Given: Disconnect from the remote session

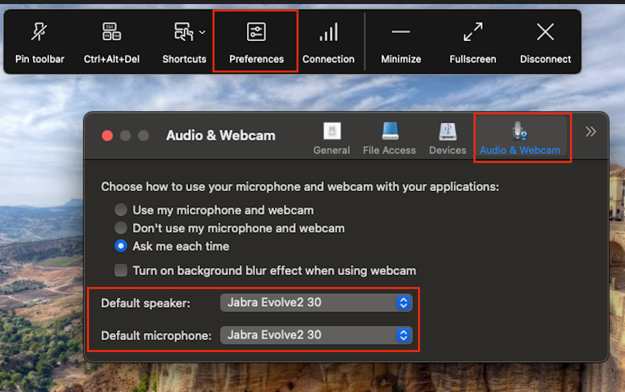Looking at the screenshot, I should [545, 42].
